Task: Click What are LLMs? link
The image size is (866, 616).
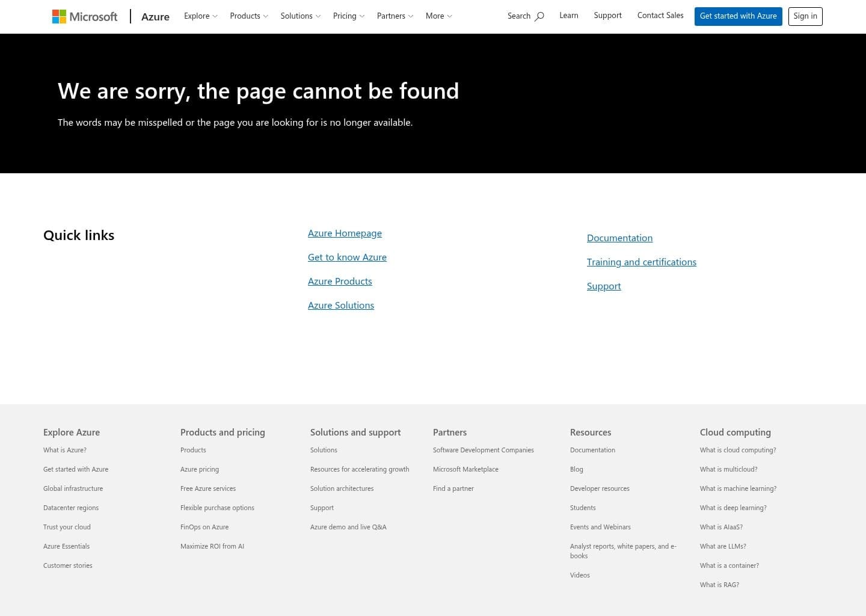Action: (723, 546)
